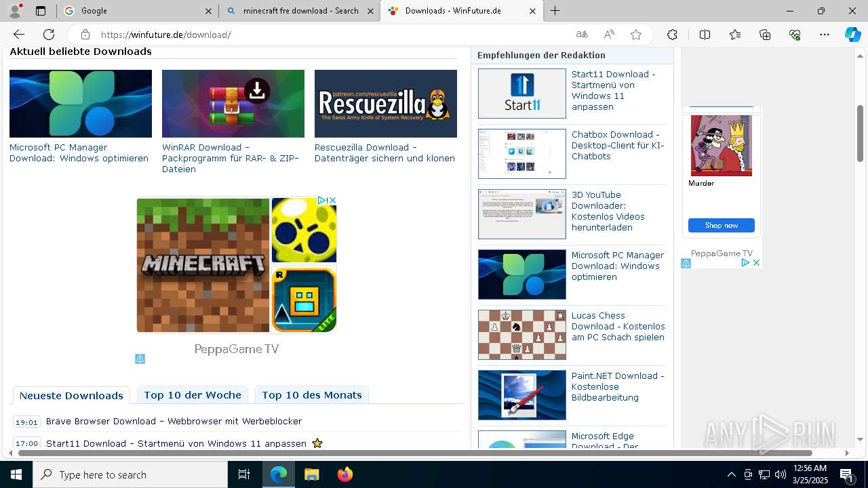Open browser essentials heart icon
Image resolution: width=868 pixels, height=488 pixels.
pyautogui.click(x=795, y=35)
